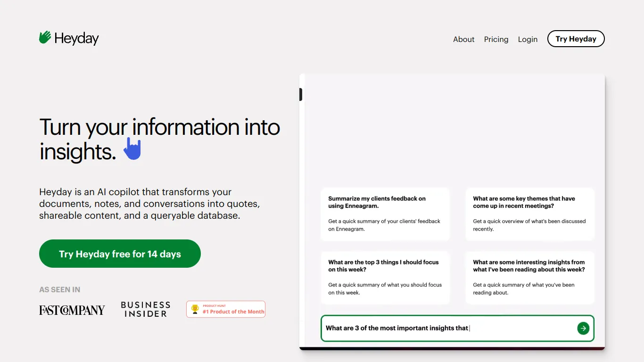Open the Pricing page

496,39
